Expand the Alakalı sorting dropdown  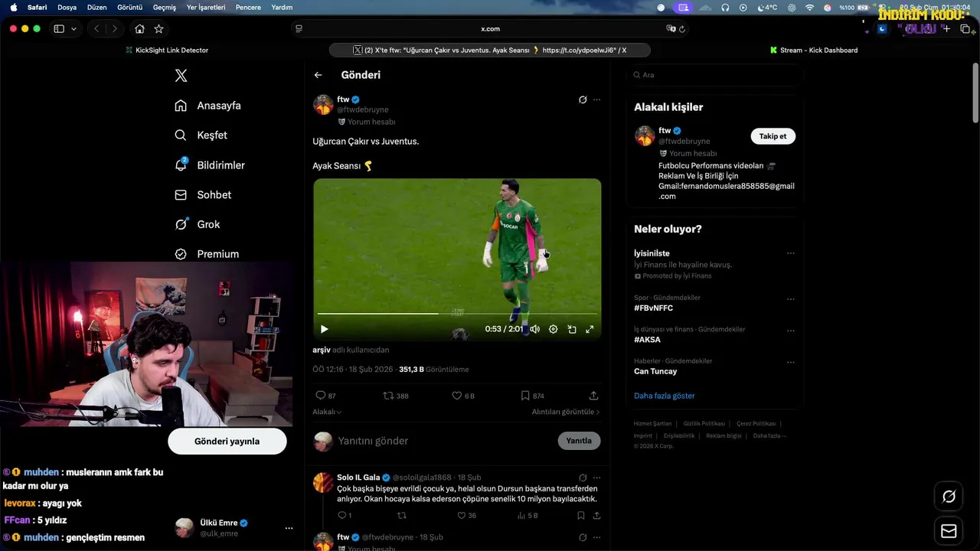click(327, 412)
